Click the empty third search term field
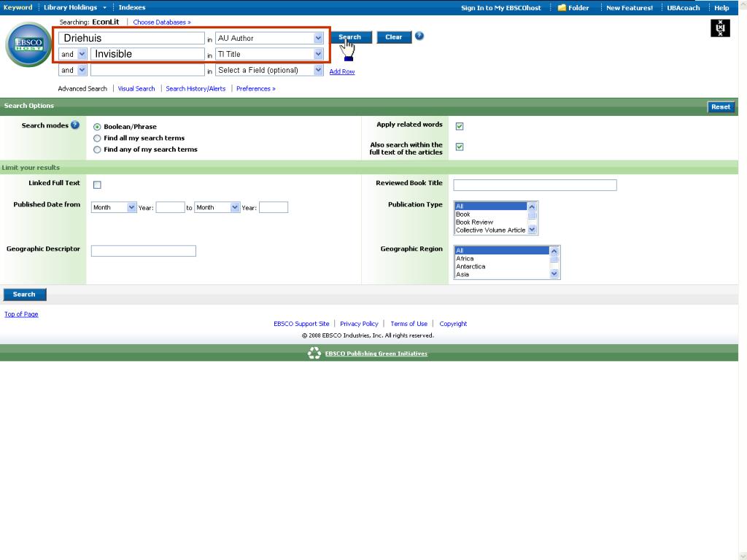This screenshot has width=747, height=560. [x=147, y=70]
